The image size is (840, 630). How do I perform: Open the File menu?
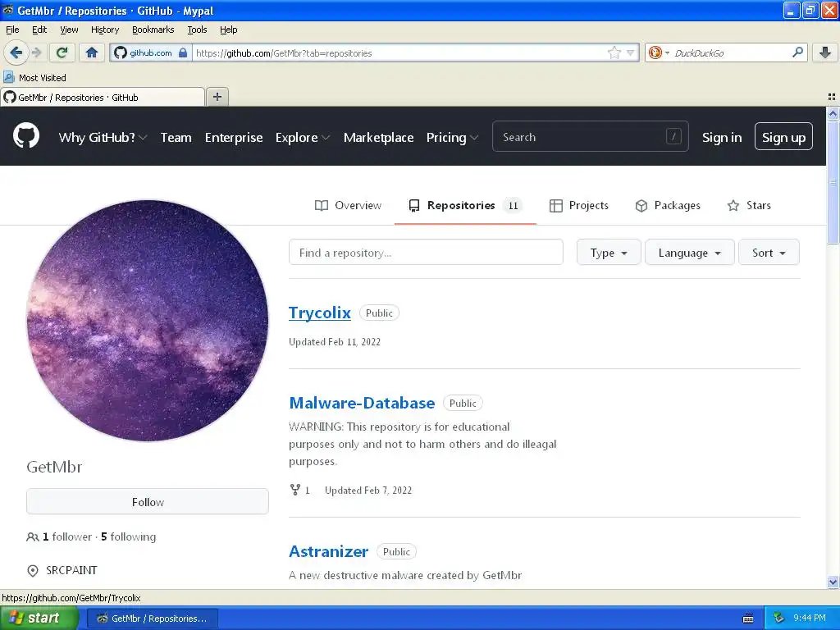point(12,30)
